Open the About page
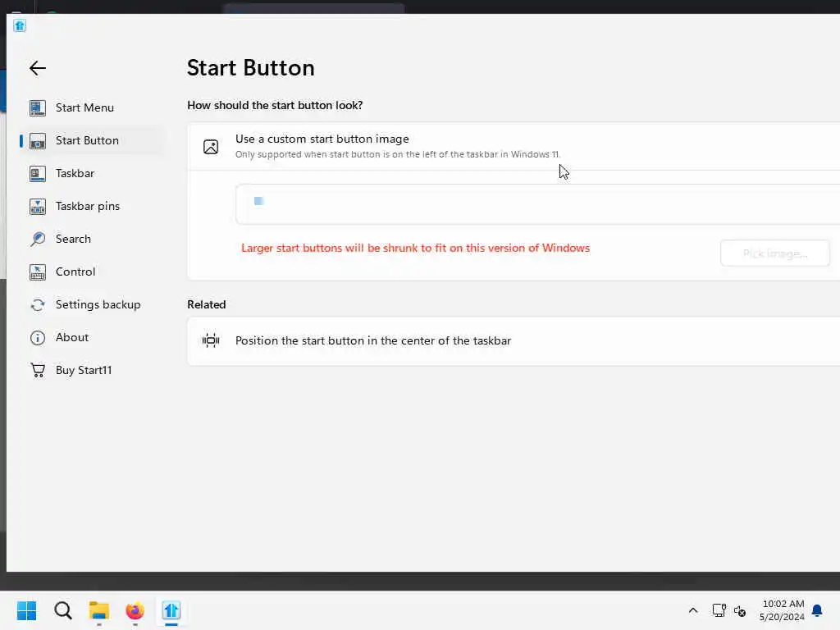Viewport: 840px width, 630px height. [x=91, y=337]
